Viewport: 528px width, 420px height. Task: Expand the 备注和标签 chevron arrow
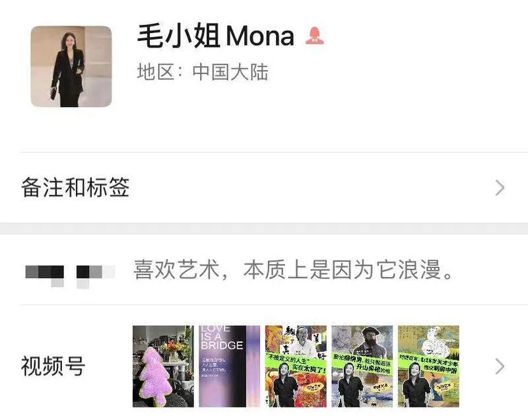500,188
